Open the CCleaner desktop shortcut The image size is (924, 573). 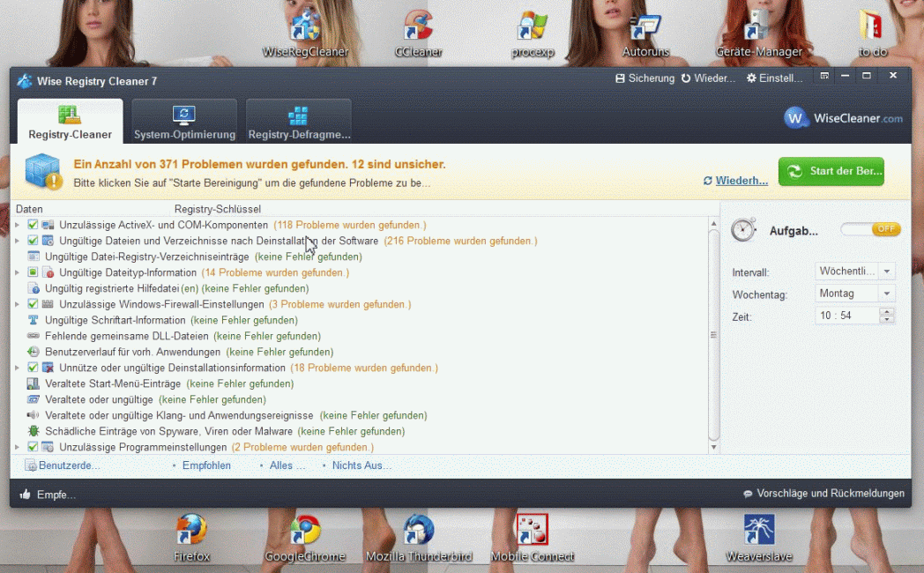point(419,34)
